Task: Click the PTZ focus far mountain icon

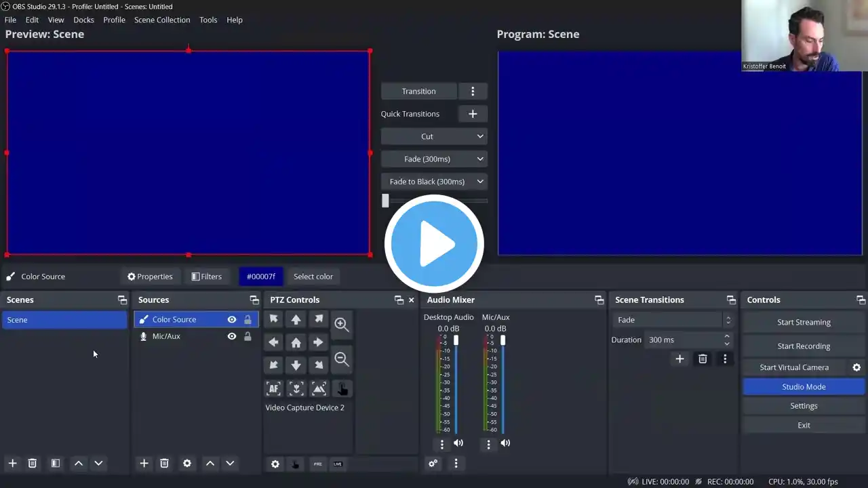Action: pyautogui.click(x=319, y=388)
